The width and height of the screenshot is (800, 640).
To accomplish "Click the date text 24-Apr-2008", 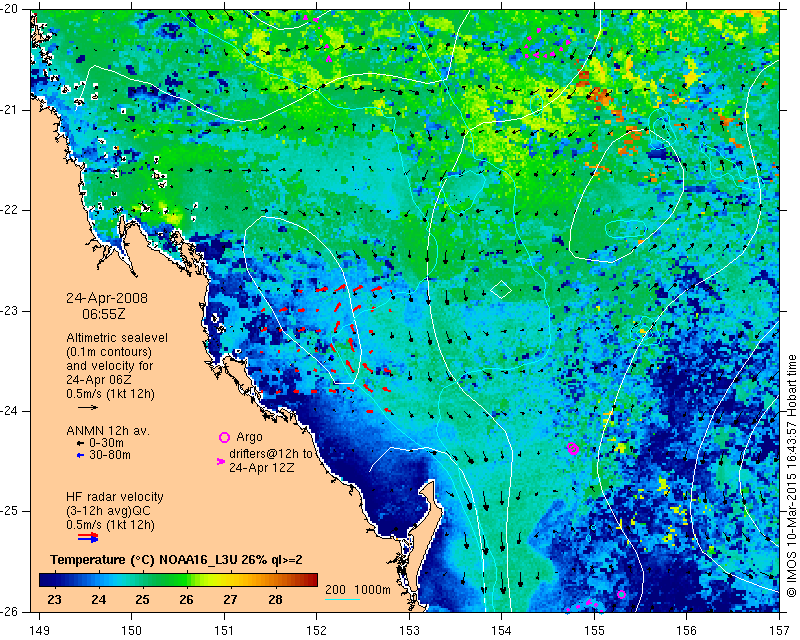I will click(x=107, y=298).
